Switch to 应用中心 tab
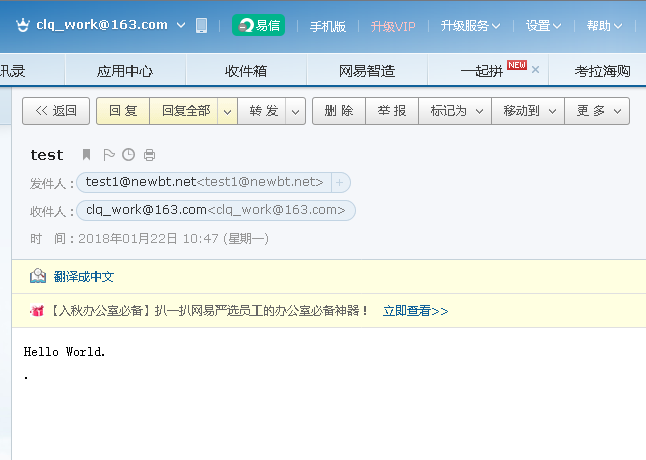Image resolution: width=646 pixels, height=460 pixels. (125, 71)
